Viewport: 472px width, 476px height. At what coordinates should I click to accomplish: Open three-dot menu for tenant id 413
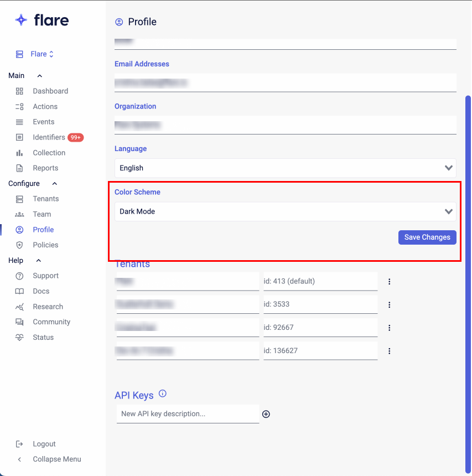point(390,282)
